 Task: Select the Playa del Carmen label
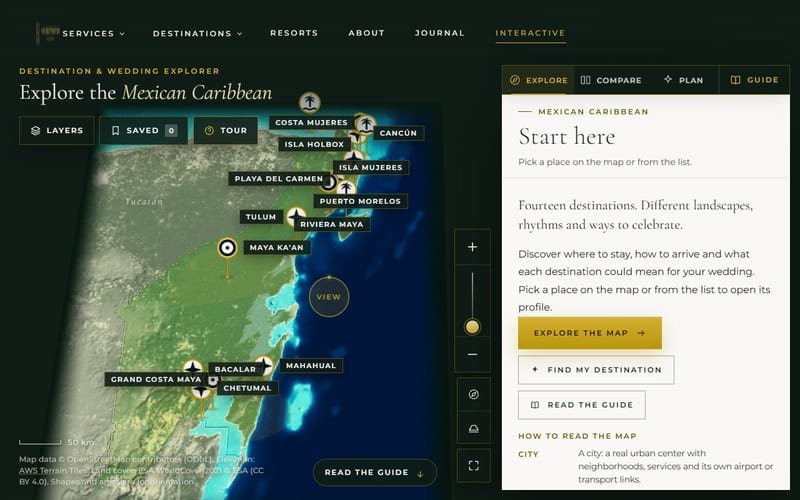[x=279, y=179]
